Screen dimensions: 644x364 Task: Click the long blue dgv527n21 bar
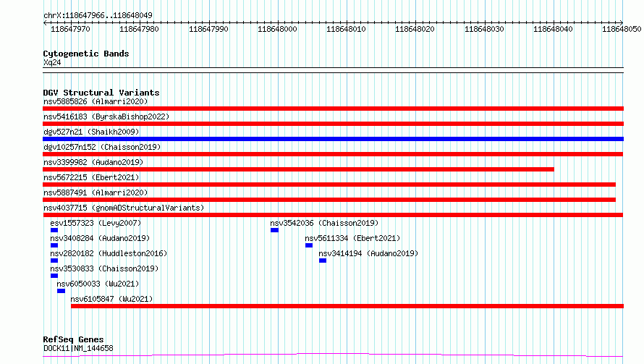tap(333, 139)
